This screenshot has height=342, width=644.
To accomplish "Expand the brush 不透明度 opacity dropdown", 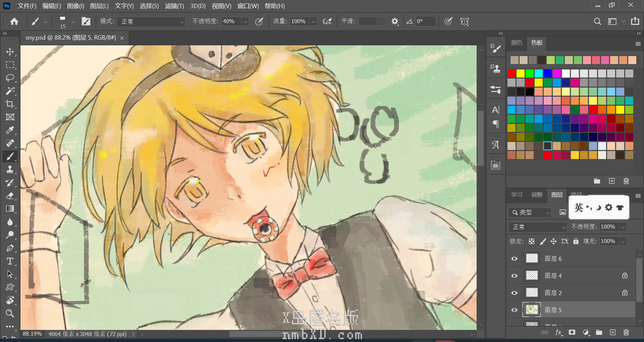I will point(245,21).
